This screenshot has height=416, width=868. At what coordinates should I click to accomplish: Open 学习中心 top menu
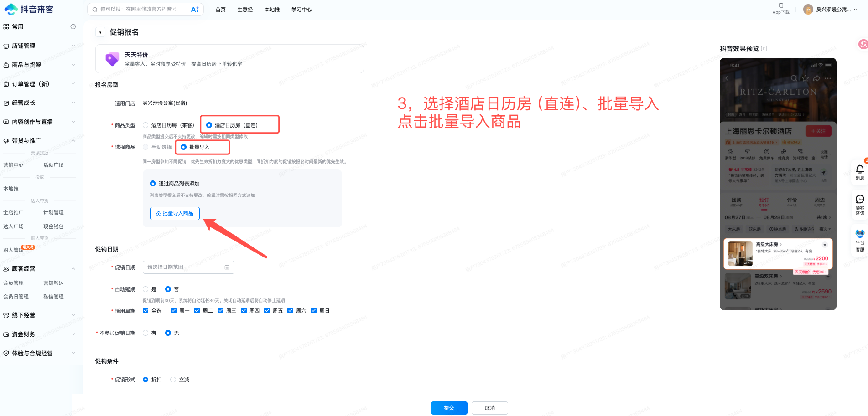tap(301, 10)
